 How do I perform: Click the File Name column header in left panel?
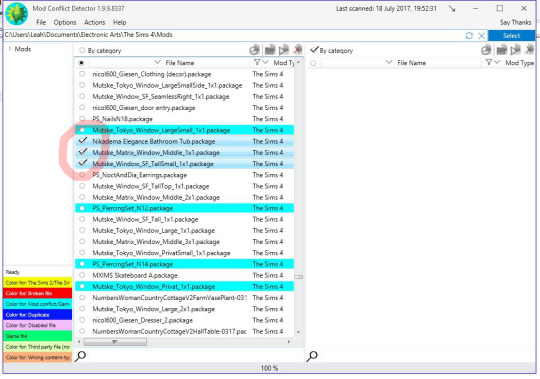click(180, 63)
